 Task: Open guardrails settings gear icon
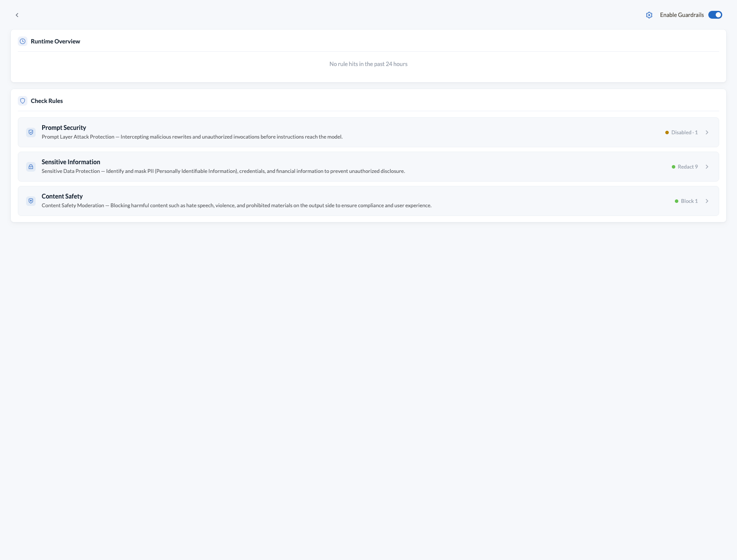pyautogui.click(x=649, y=15)
